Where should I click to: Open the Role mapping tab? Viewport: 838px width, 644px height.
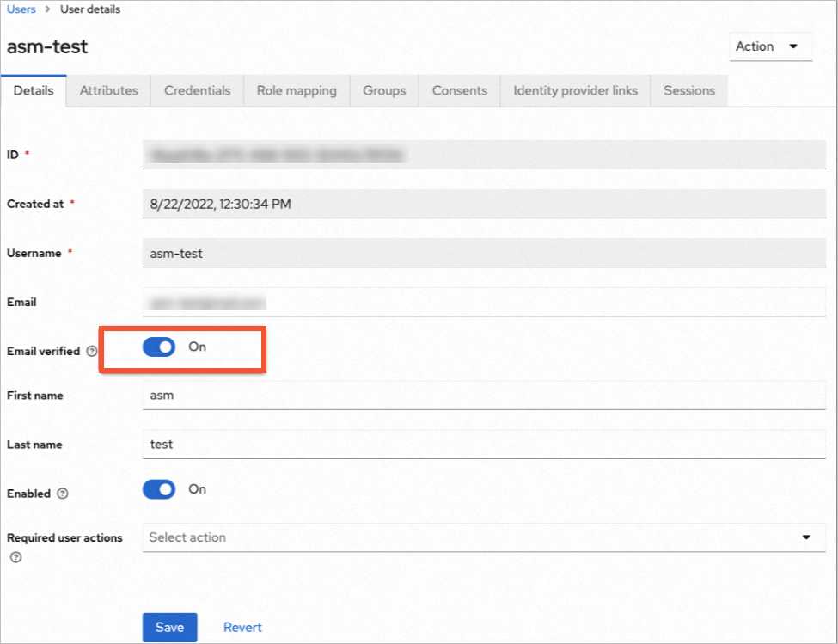pyautogui.click(x=297, y=91)
